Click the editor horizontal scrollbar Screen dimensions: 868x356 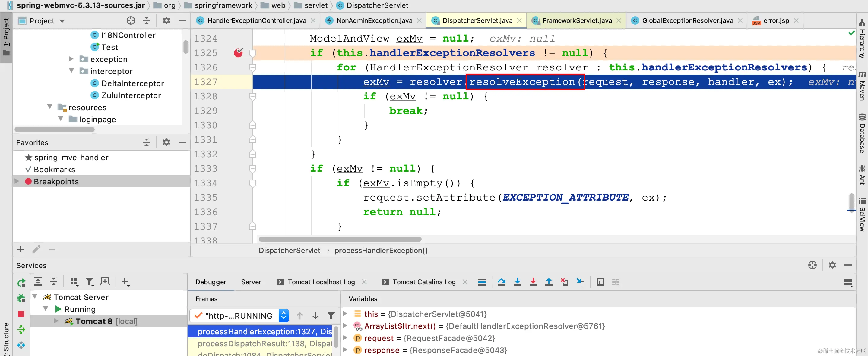pyautogui.click(x=340, y=239)
